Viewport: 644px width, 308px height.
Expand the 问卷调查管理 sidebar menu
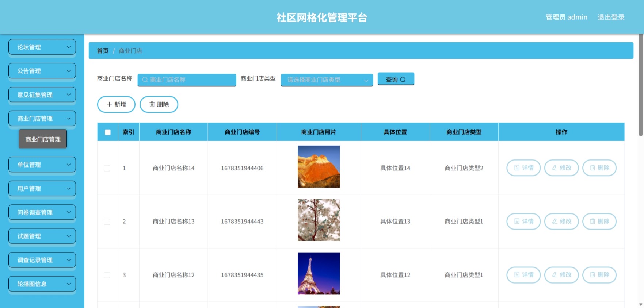pyautogui.click(x=42, y=212)
